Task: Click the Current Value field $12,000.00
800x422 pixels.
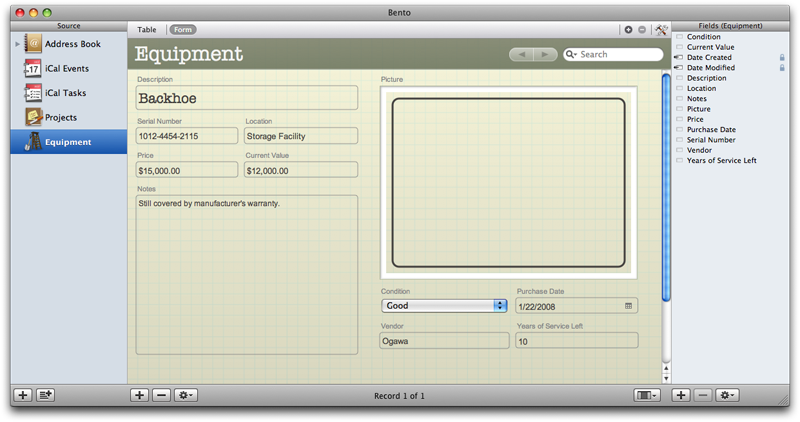Action: click(301, 170)
